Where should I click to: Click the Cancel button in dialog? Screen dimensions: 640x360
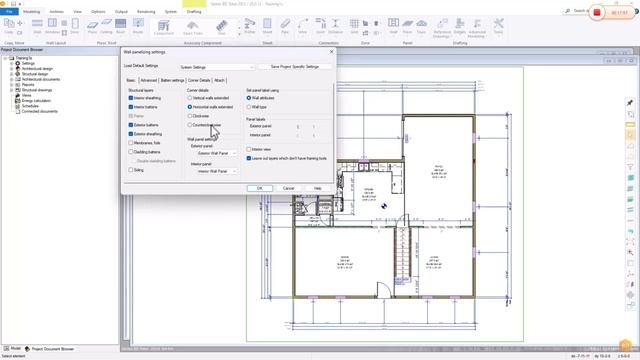click(289, 188)
